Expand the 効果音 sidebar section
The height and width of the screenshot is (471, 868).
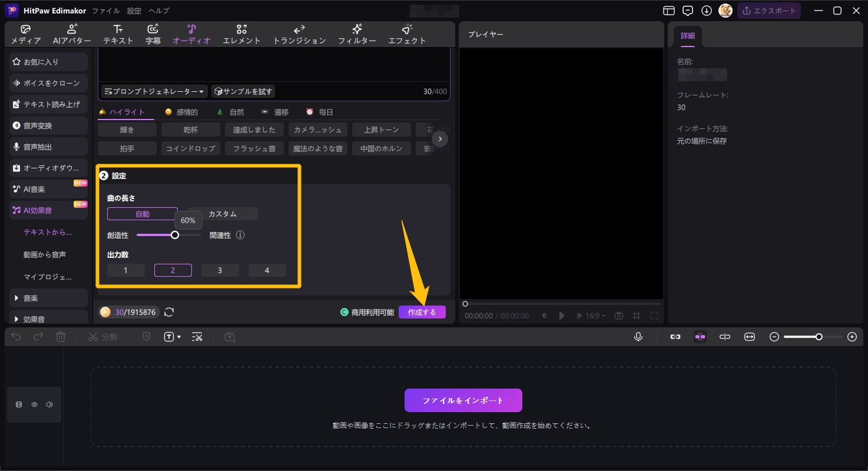coord(48,319)
